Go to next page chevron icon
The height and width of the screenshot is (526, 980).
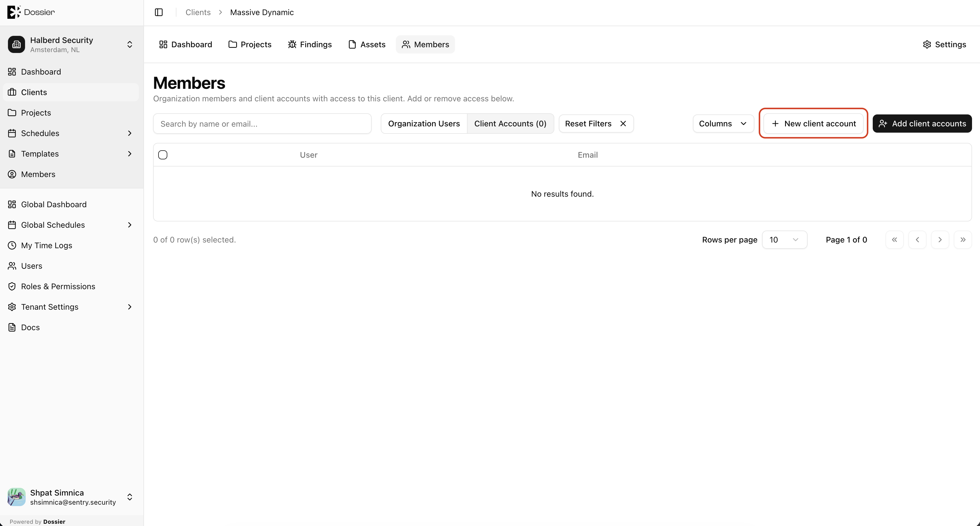940,240
